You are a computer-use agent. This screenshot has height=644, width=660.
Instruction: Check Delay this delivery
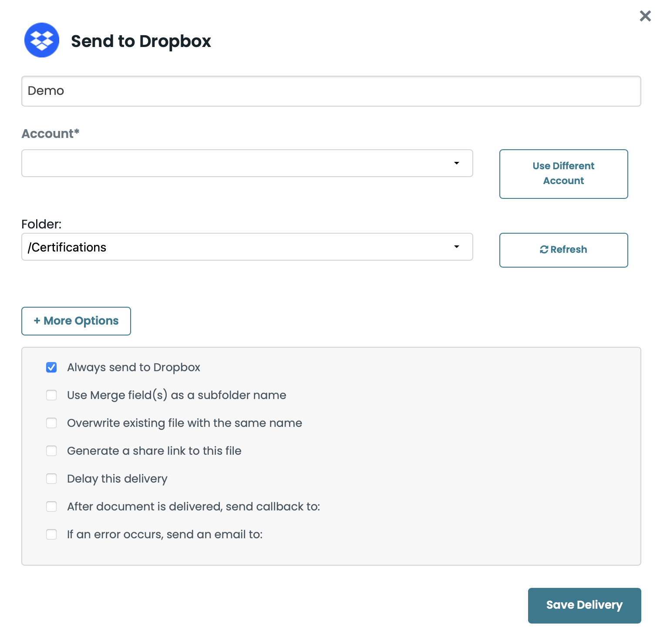point(51,479)
